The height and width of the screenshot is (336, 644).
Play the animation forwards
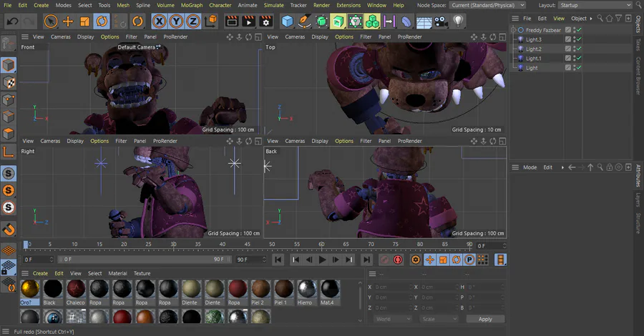point(322,260)
